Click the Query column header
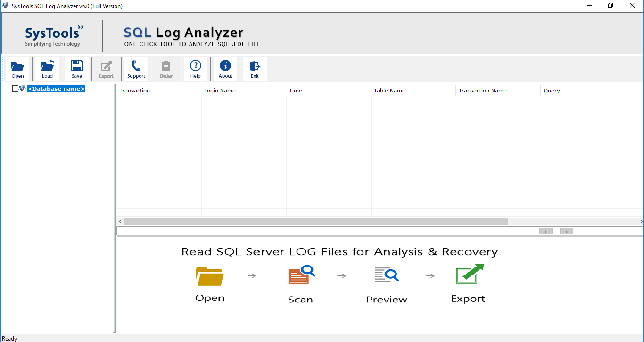The image size is (644, 342). coord(592,91)
